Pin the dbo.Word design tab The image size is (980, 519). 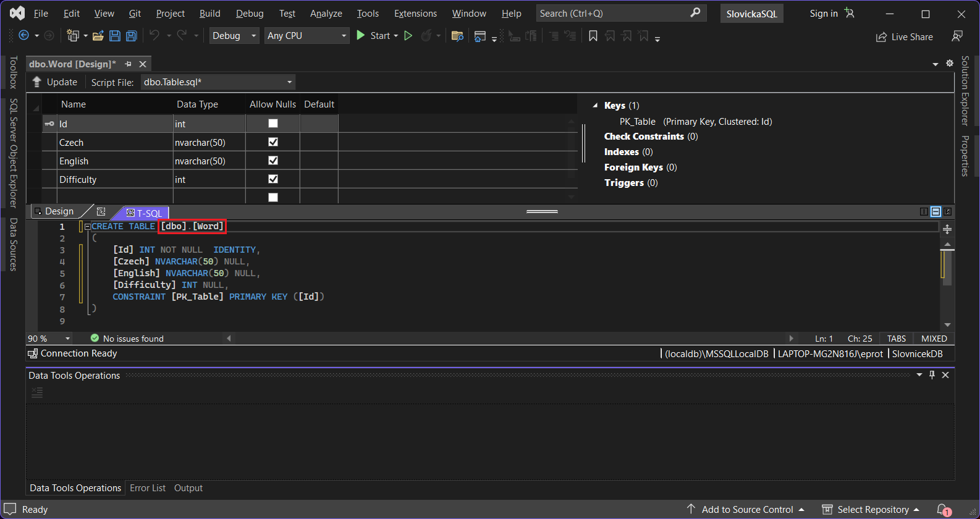coord(129,64)
